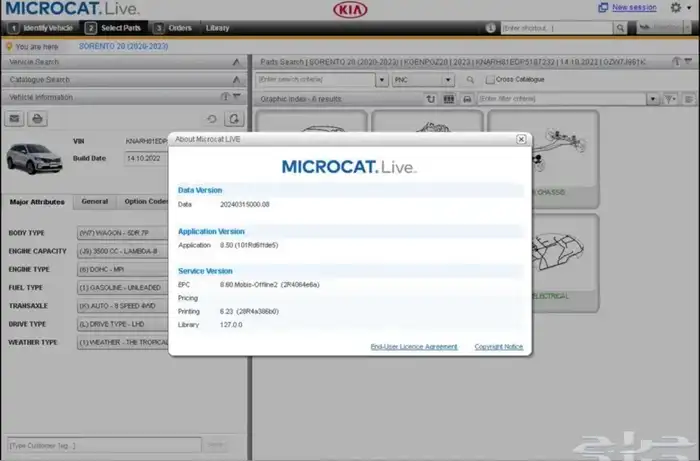Open the CHASSIS graphic index tile
The width and height of the screenshot is (700, 461).
(565, 159)
